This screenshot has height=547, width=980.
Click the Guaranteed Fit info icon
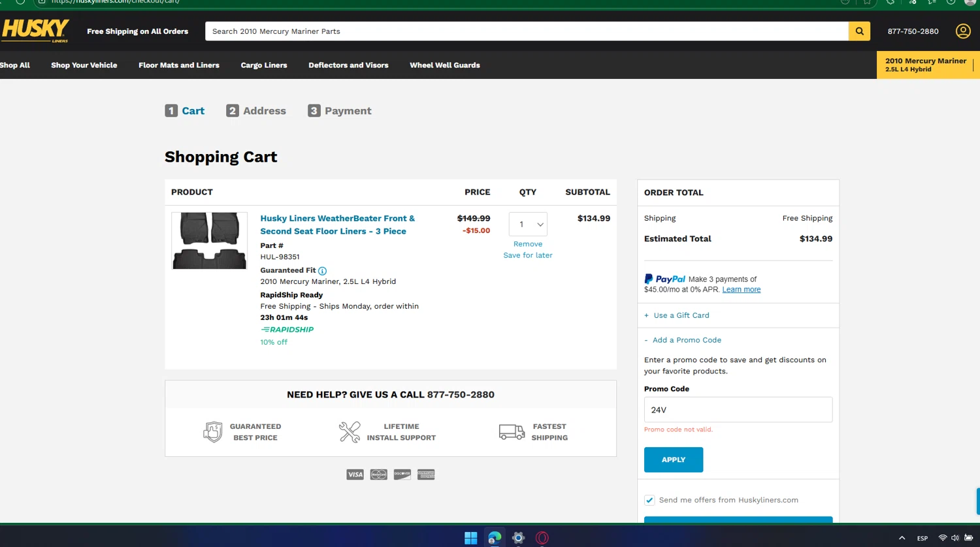(322, 271)
